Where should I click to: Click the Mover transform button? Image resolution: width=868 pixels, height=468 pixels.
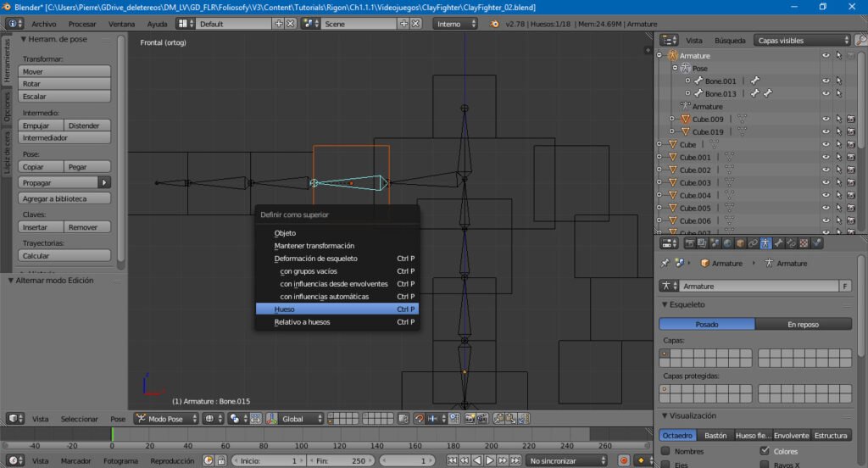click(64, 71)
